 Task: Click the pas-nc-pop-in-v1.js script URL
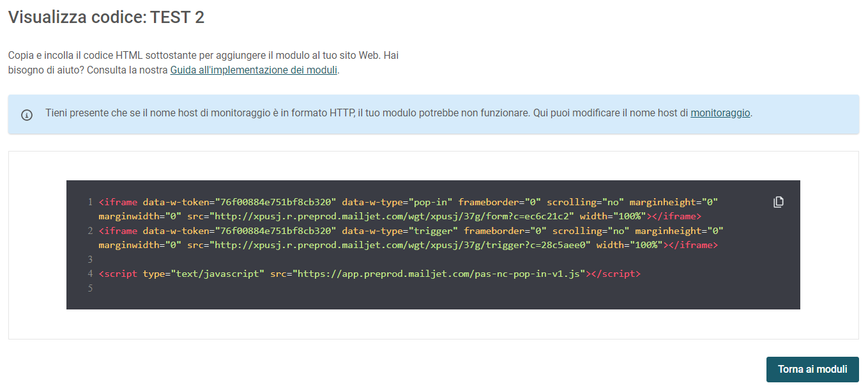coord(439,274)
